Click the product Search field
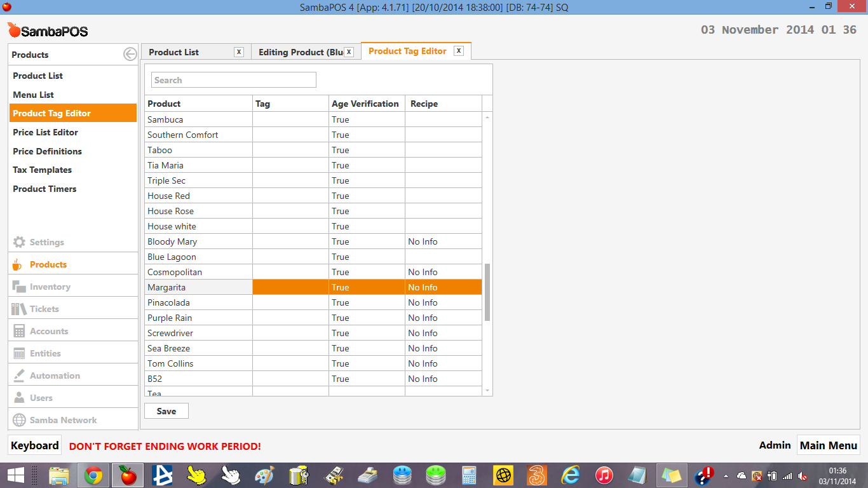Image resolution: width=868 pixels, height=488 pixels. 233,80
